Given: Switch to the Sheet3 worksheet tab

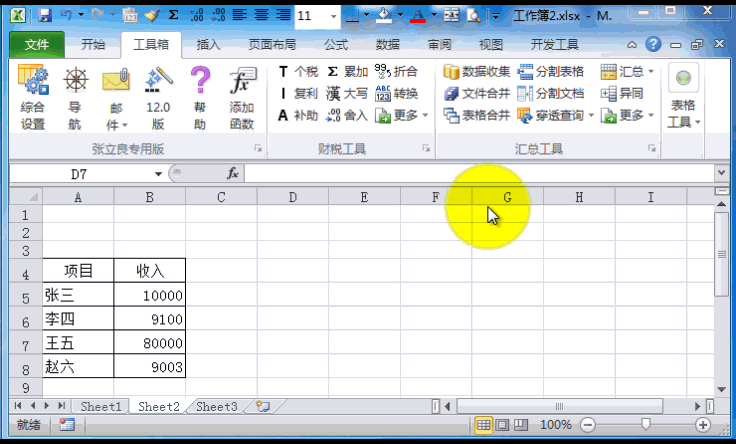Looking at the screenshot, I should pos(216,407).
